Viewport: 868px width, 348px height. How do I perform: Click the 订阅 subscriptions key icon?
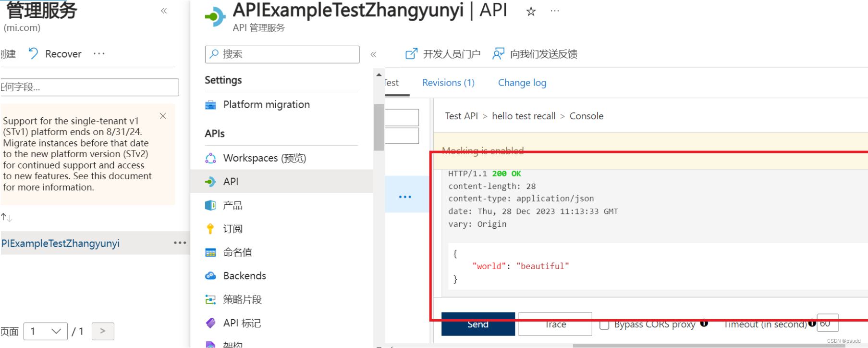[210, 229]
